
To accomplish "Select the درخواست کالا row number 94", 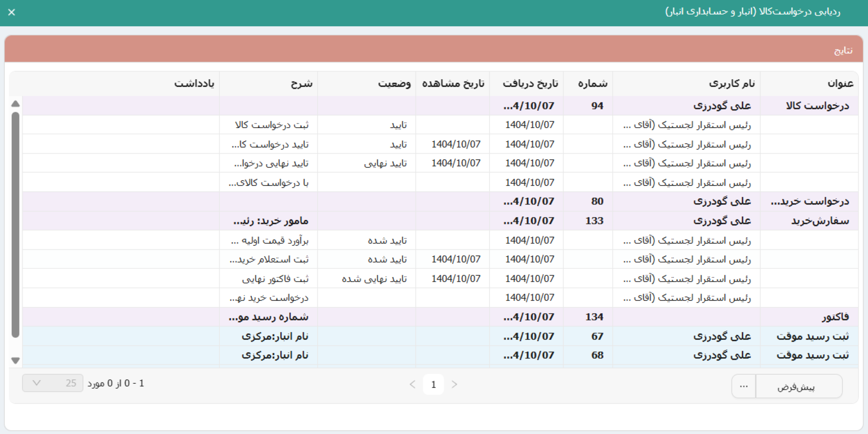I will pos(597,106).
